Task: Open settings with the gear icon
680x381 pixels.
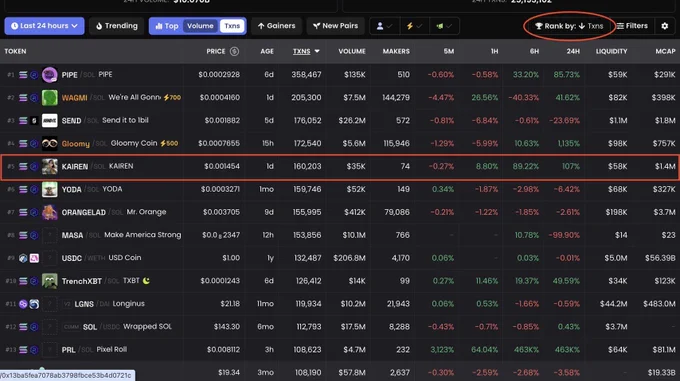Action: [x=665, y=26]
